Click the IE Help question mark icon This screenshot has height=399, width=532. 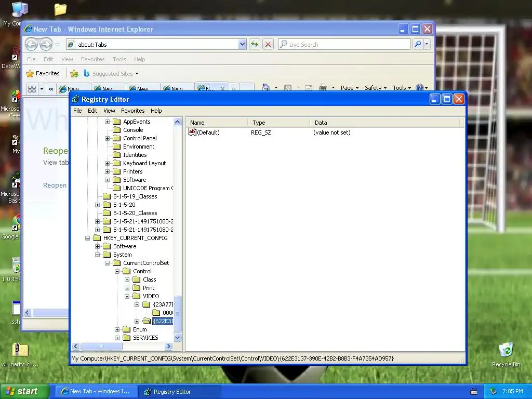point(420,87)
